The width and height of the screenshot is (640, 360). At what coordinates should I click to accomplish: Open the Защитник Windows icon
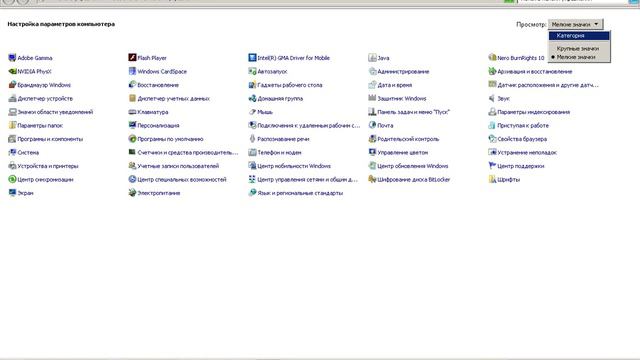click(372, 98)
